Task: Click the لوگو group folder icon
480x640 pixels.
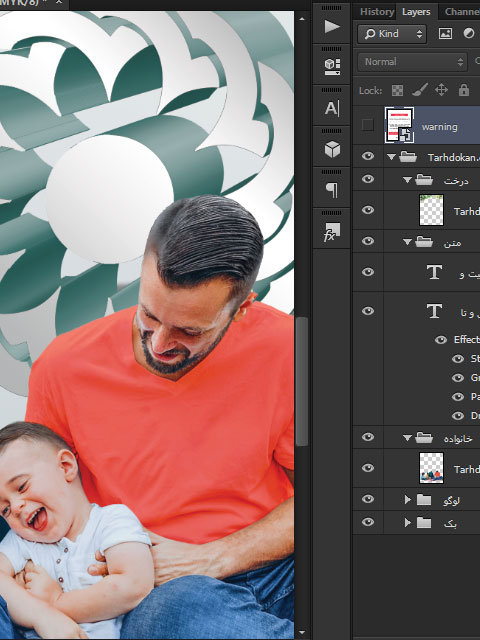Action: pos(424,499)
